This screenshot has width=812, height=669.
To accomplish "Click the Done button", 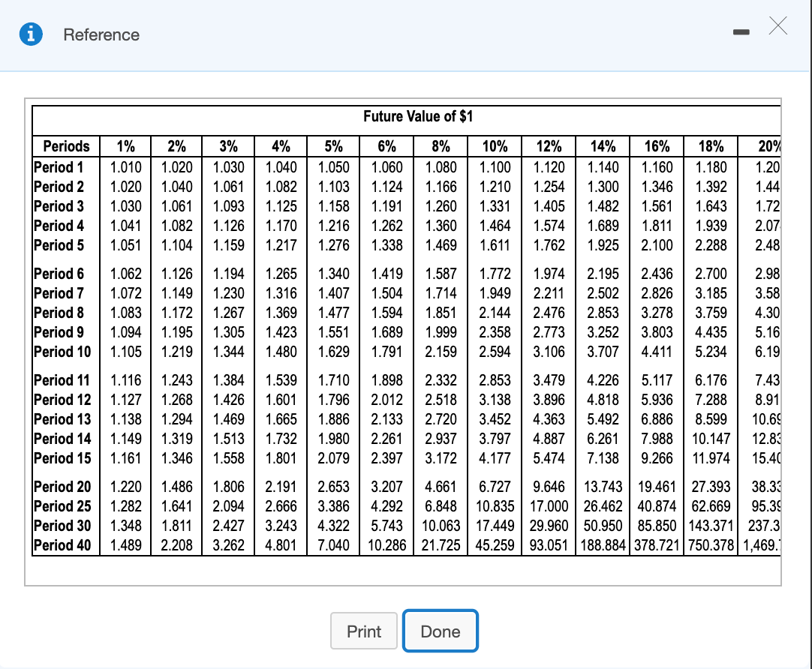I will click(441, 631).
